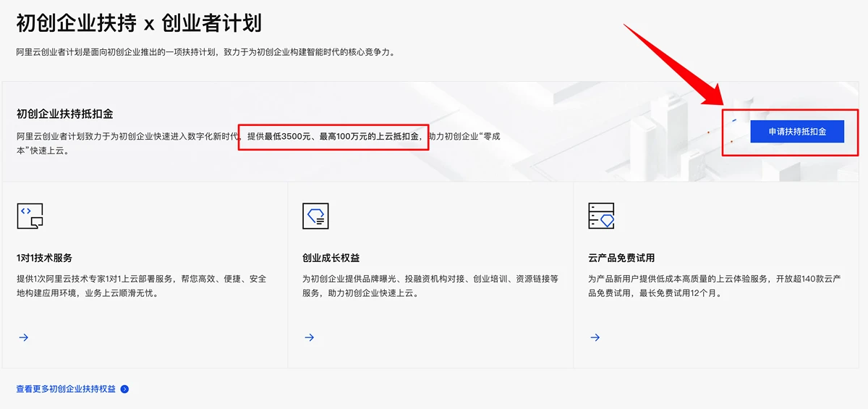Image resolution: width=868 pixels, height=409 pixels.
Task: Click the 1对1技术服务 code chat icon
Action: pyautogui.click(x=30, y=216)
